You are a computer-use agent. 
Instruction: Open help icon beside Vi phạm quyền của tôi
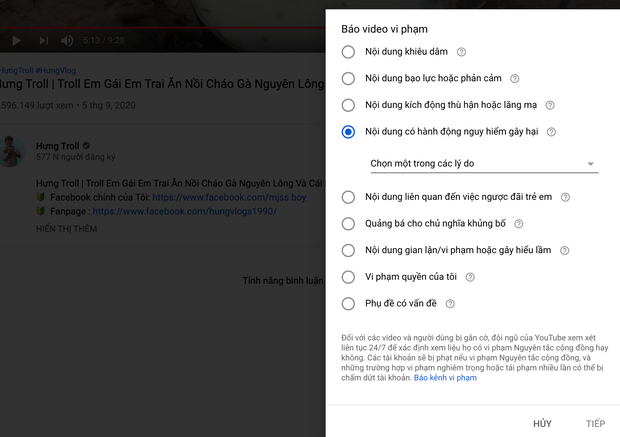pyautogui.click(x=470, y=277)
